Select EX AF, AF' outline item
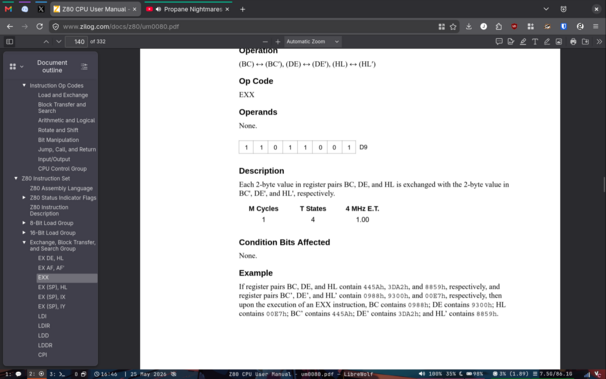 pyautogui.click(x=51, y=268)
